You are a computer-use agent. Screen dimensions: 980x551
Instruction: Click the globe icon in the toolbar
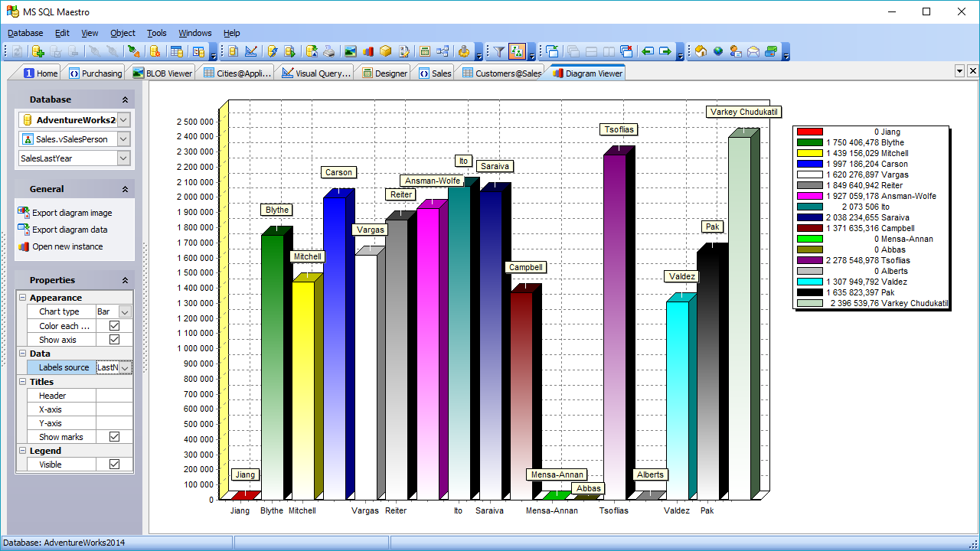click(x=717, y=51)
